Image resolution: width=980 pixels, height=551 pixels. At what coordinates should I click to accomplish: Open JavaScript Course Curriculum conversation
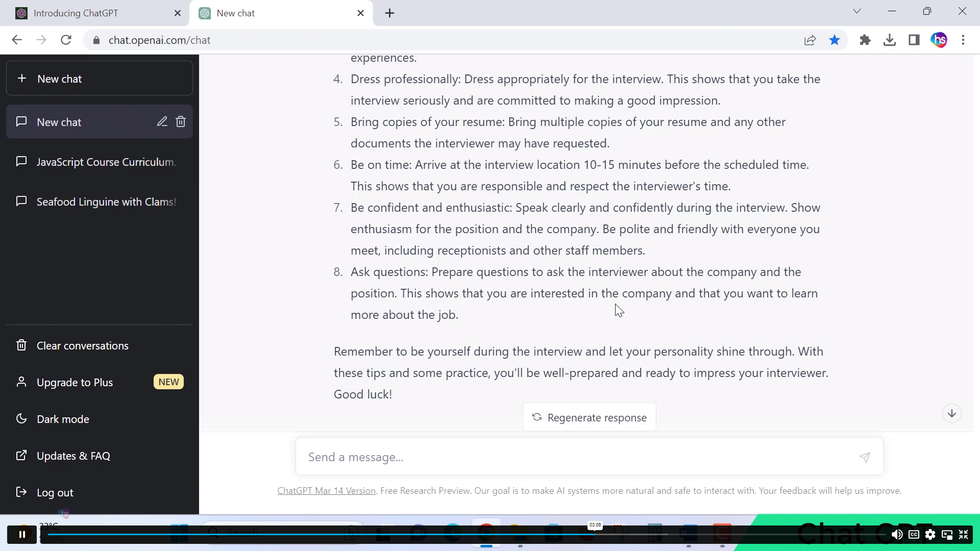click(106, 162)
